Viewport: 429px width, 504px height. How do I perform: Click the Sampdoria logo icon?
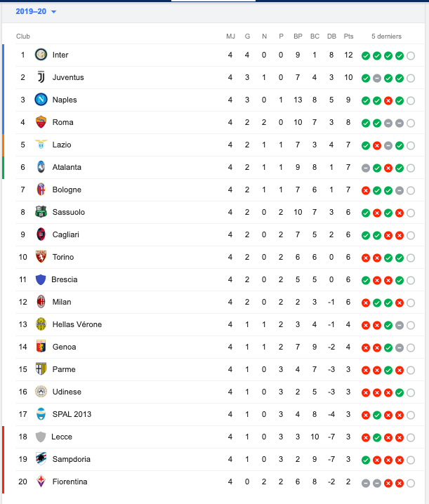tap(41, 459)
